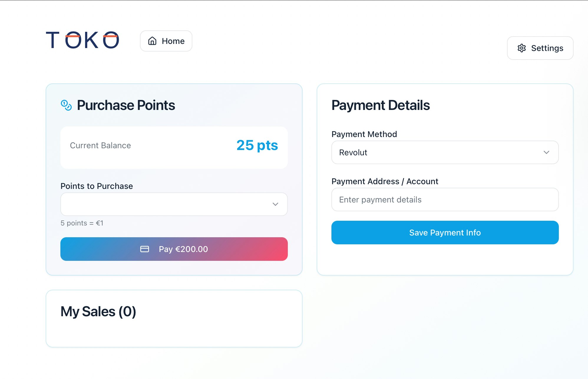588x379 pixels.
Task: Click the gear icon inside the Settings button
Action: pyautogui.click(x=522, y=48)
